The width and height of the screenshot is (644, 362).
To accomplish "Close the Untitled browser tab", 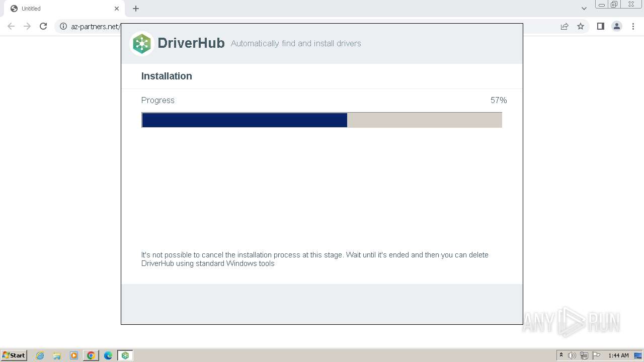I will click(x=117, y=9).
